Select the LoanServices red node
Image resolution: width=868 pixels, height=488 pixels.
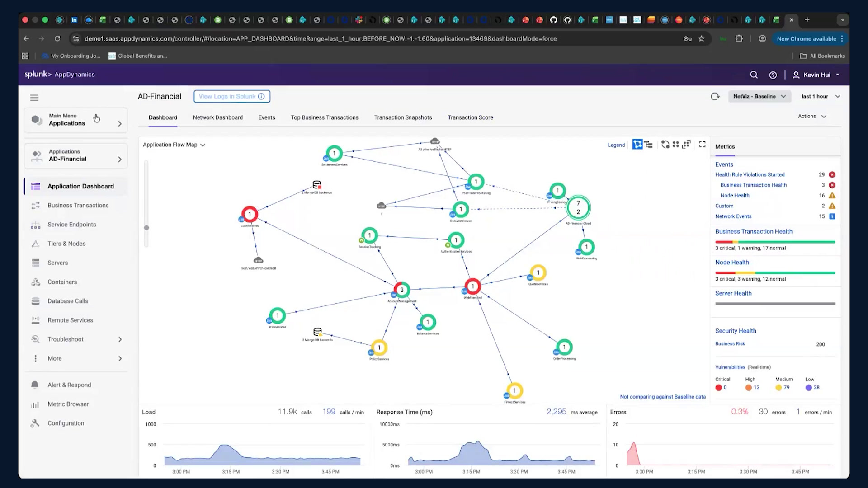click(x=250, y=214)
